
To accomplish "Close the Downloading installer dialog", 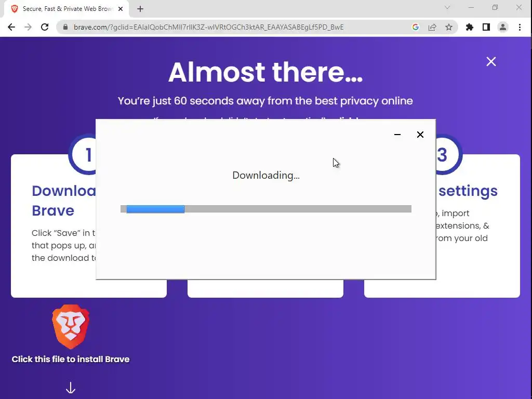I will coord(420,135).
